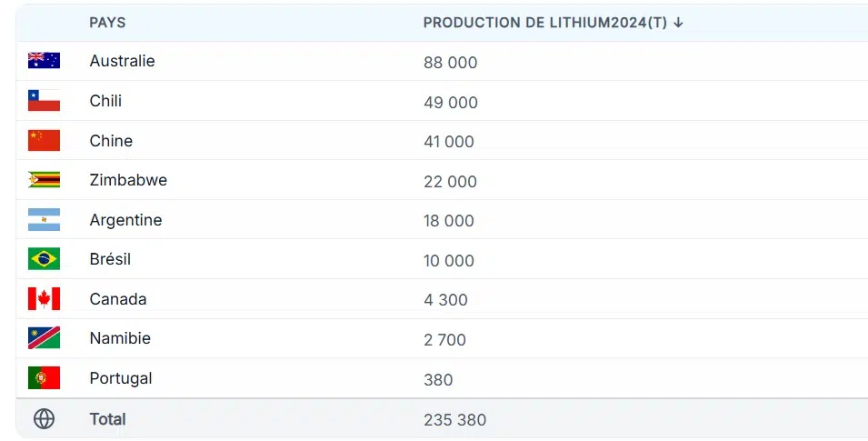868x441 pixels.
Task: Click the Brazil flag icon
Action: pyautogui.click(x=44, y=259)
